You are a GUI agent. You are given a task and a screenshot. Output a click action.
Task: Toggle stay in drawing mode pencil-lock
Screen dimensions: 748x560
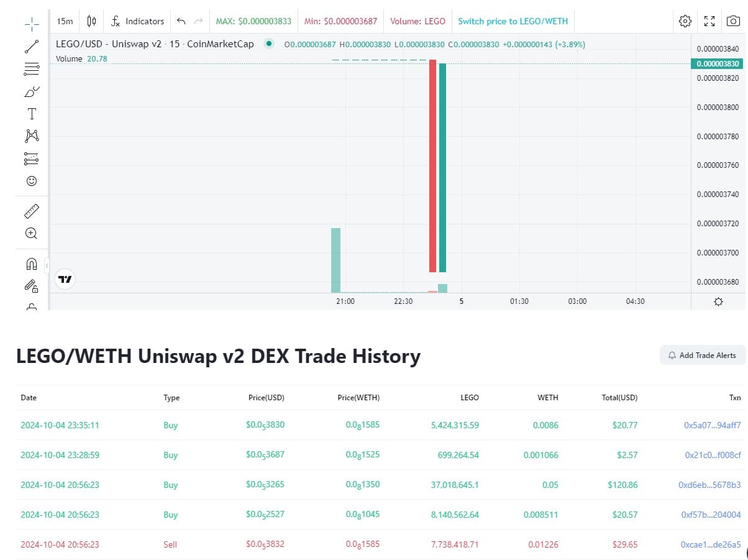coord(32,286)
